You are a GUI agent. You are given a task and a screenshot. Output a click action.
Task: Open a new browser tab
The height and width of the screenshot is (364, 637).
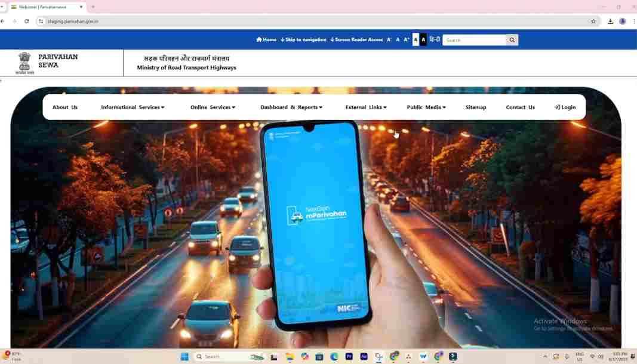[x=93, y=7]
